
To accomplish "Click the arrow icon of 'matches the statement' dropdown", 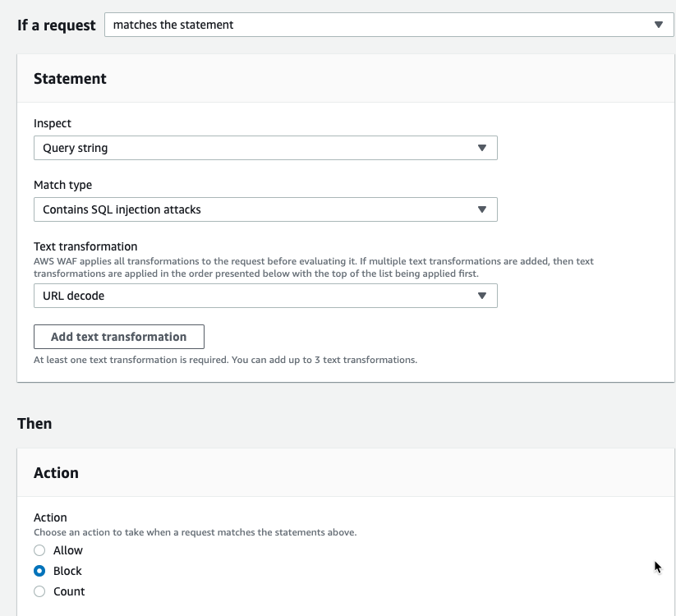I will pyautogui.click(x=658, y=25).
